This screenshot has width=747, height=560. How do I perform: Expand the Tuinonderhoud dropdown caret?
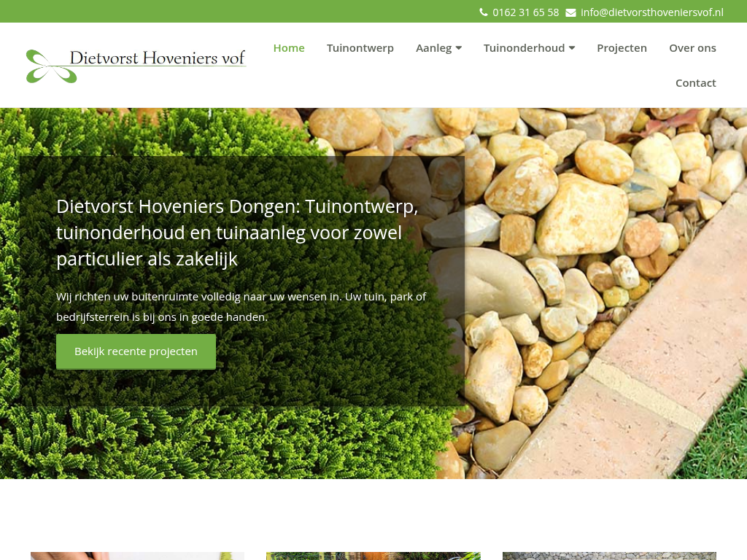[x=572, y=48]
